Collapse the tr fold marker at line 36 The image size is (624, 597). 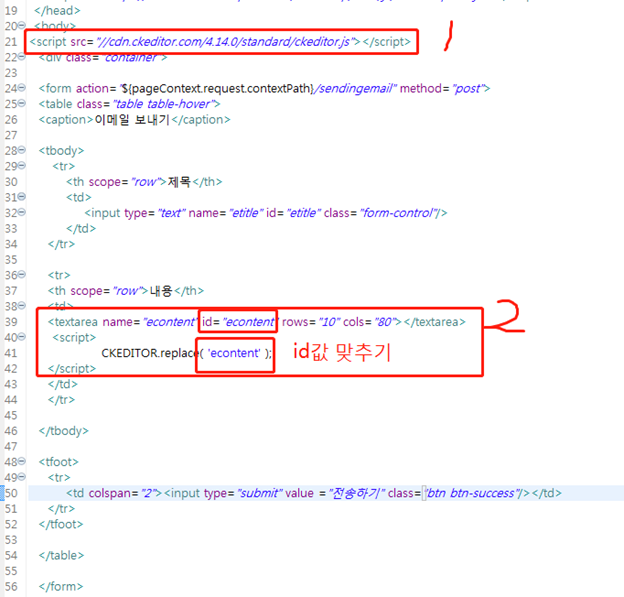(x=22, y=274)
